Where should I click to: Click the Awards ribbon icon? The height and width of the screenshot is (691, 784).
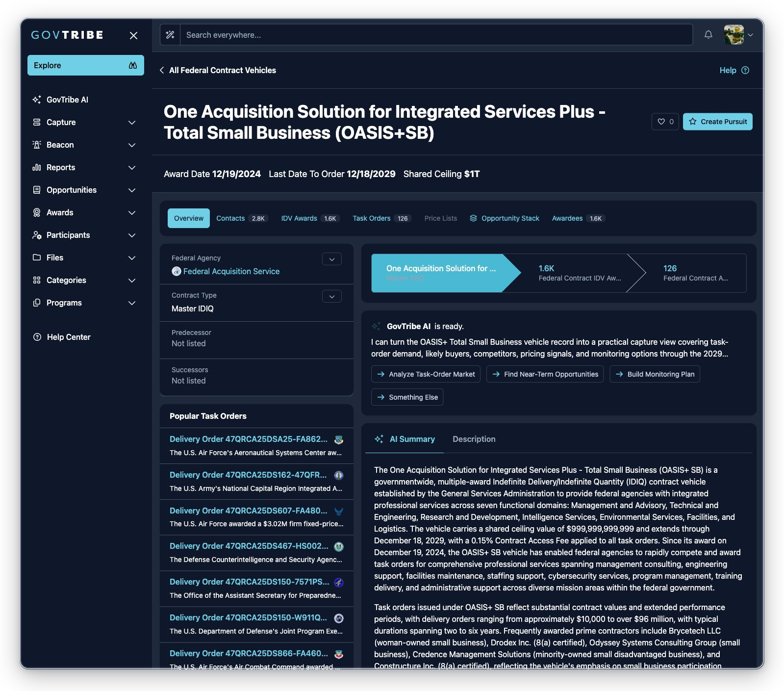pyautogui.click(x=37, y=212)
